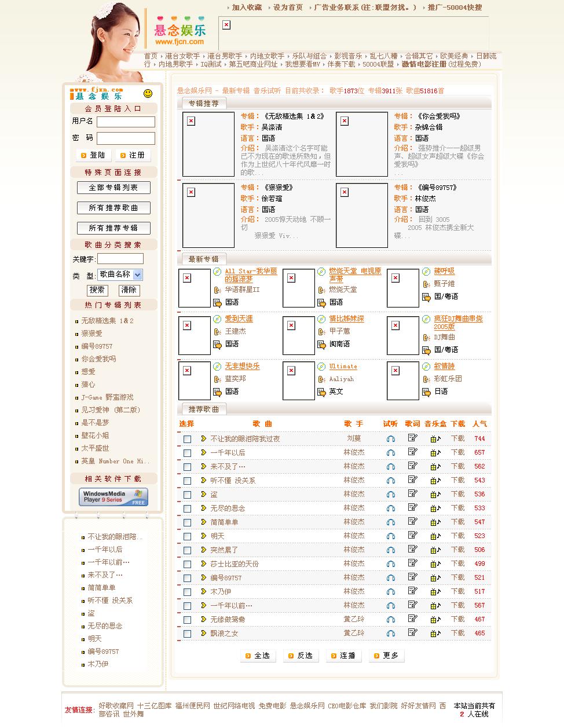564x728 pixels.
Task: Open lyrics icon for 盗
Action: click(x=412, y=493)
